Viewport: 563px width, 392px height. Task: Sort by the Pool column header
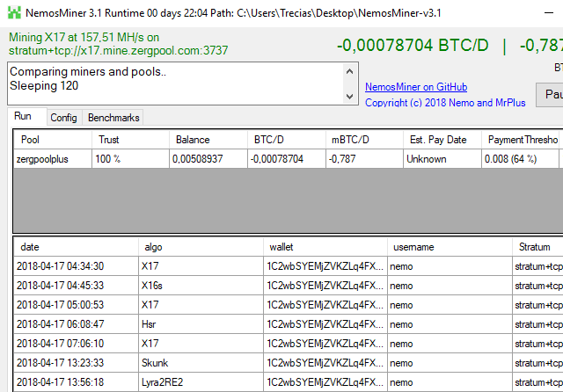[53, 140]
